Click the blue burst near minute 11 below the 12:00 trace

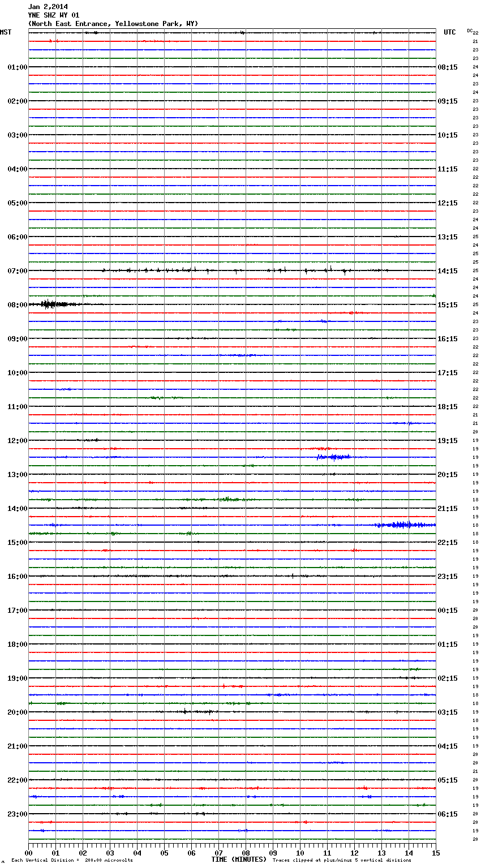[x=334, y=457]
